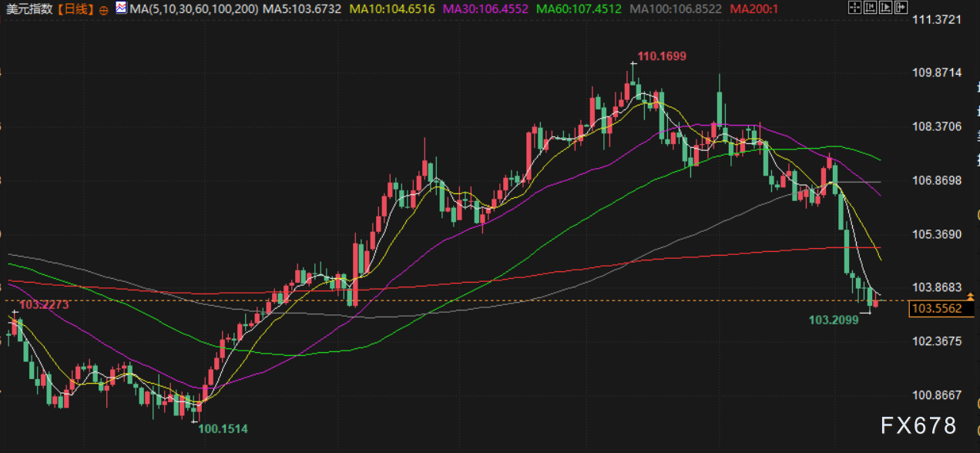The image size is (980, 453).
Task: Open the MA indicator chart icon
Action: point(122,8)
